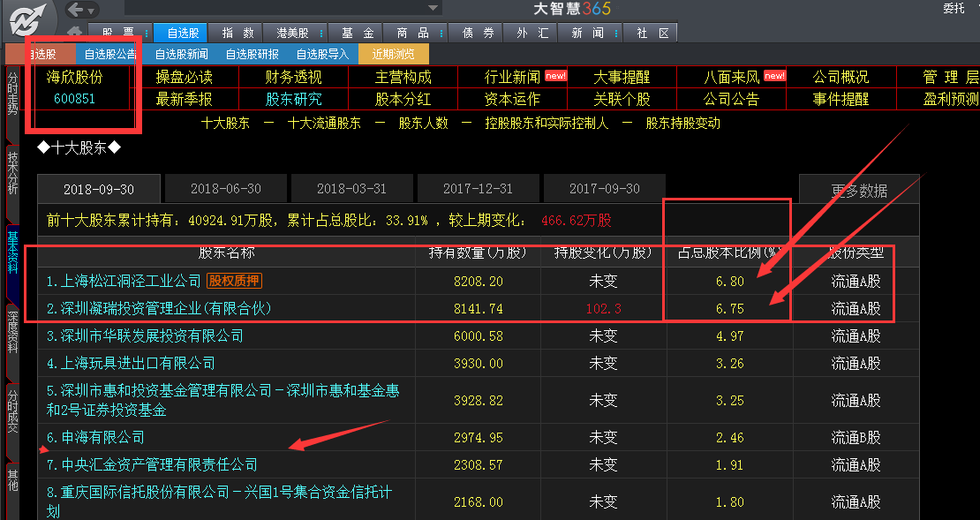
Task: Select the 近期浏览 sub-tab
Action: point(393,55)
